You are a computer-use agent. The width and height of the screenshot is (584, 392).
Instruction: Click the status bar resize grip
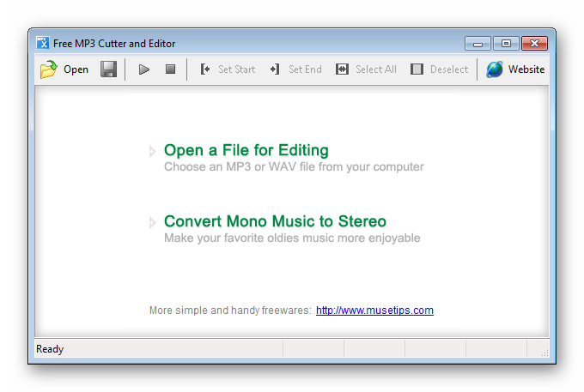544,353
